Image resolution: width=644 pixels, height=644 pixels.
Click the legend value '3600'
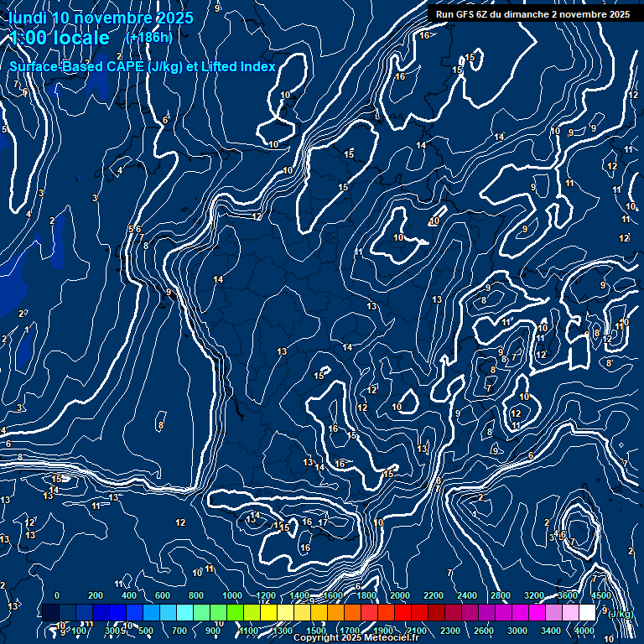tap(568, 595)
